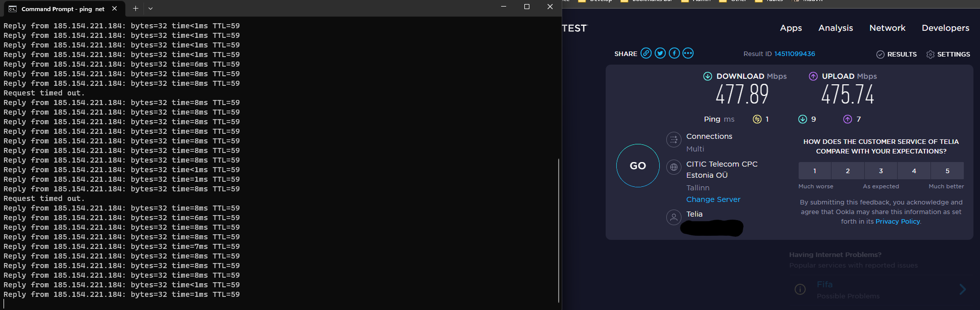The height and width of the screenshot is (310, 980).
Task: Click the user icon beside Telia
Action: coord(674,217)
